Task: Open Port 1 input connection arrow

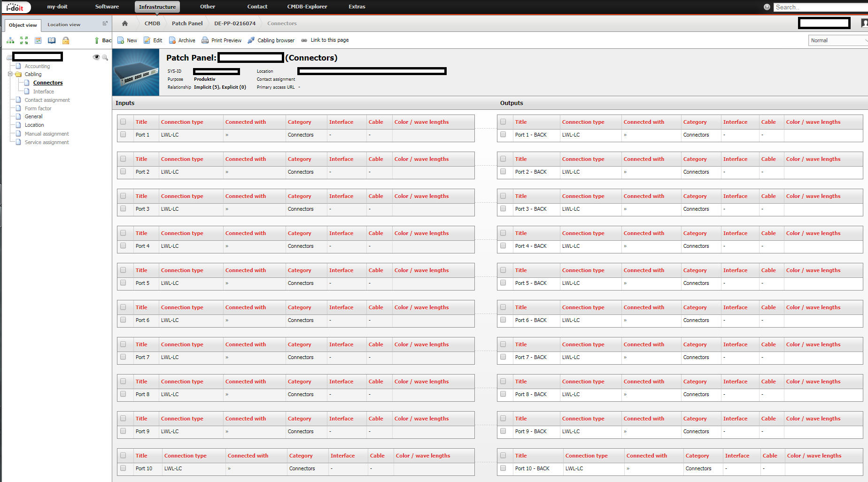Action: 227,135
